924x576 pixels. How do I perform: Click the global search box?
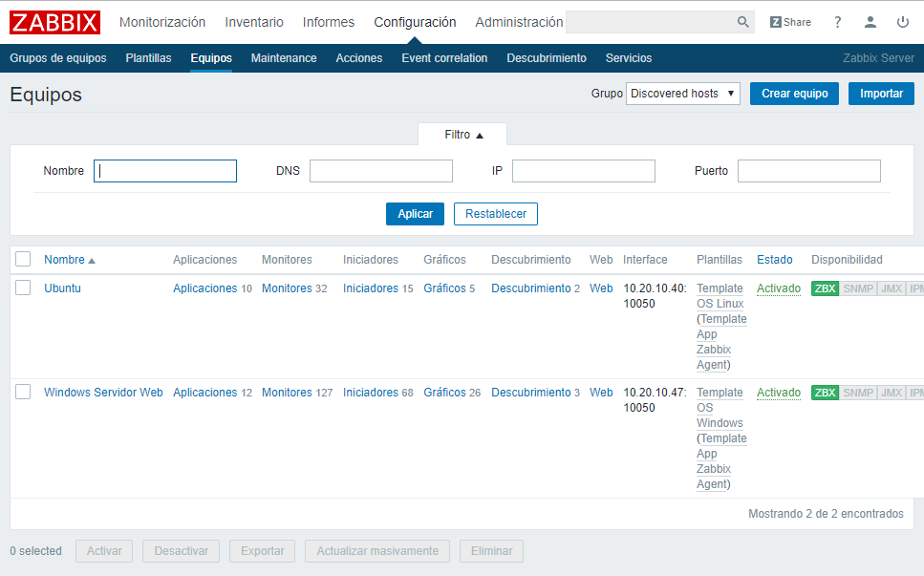[651, 22]
